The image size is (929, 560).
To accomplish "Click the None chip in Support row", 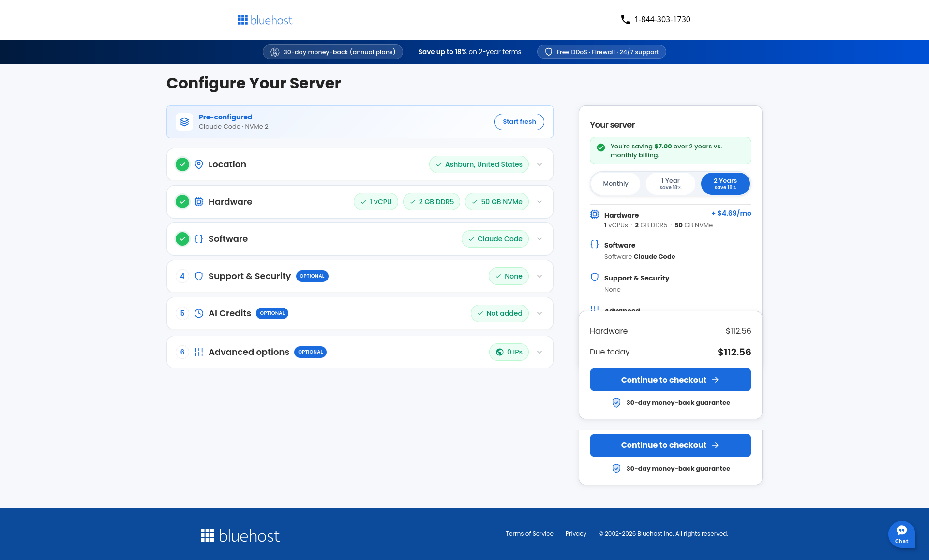I will 509,276.
